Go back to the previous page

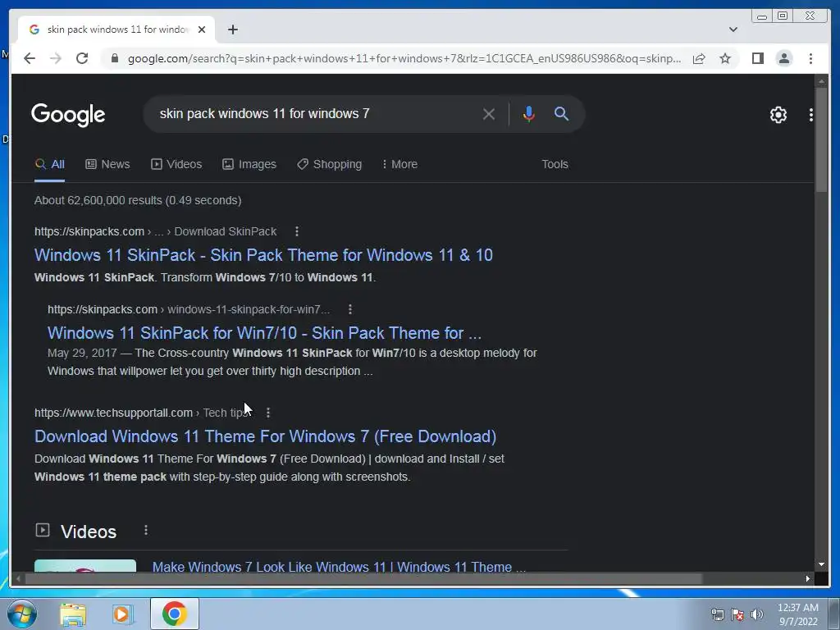pos(30,58)
